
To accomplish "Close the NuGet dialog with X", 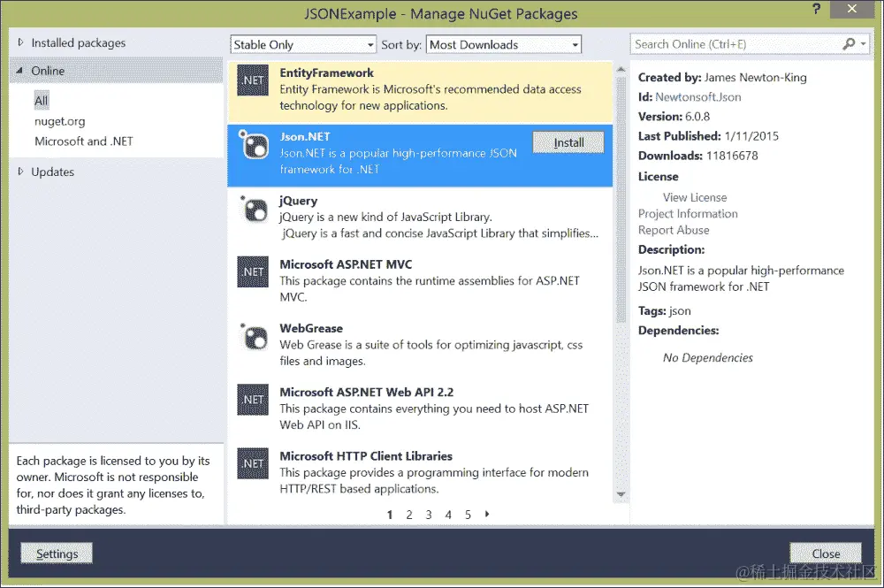I will click(852, 9).
